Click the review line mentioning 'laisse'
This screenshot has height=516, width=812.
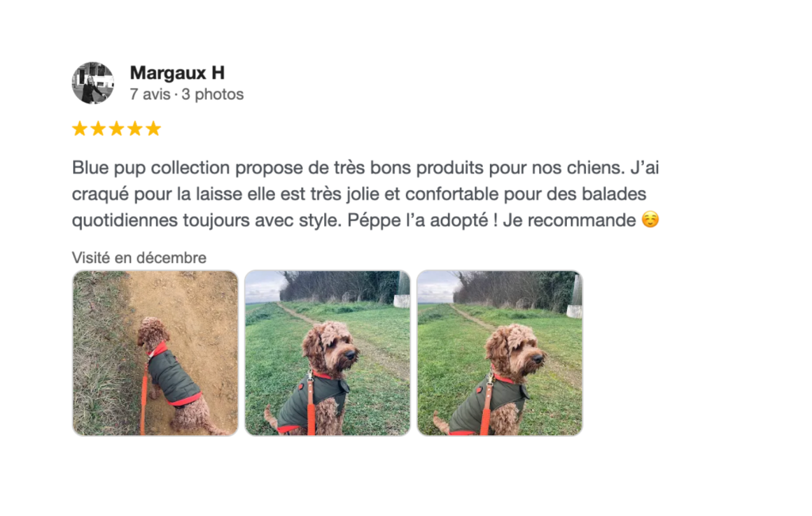point(359,194)
